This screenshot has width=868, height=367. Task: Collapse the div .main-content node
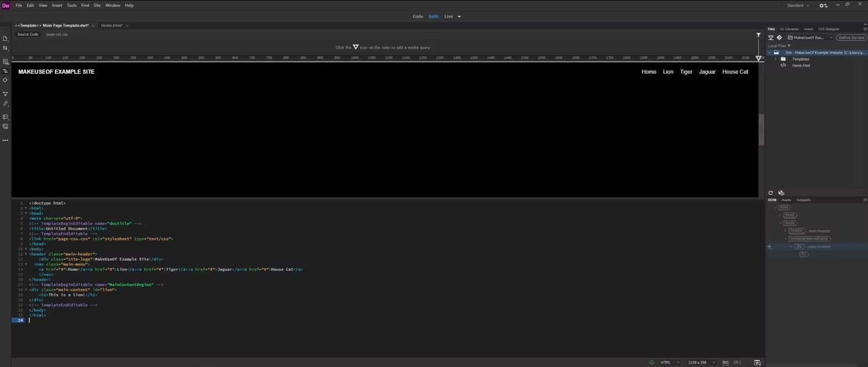point(791,246)
